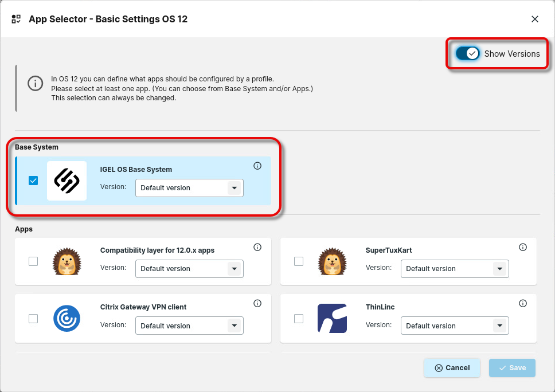
Task: Open info icon for SuperTuxKart
Action: 523,248
